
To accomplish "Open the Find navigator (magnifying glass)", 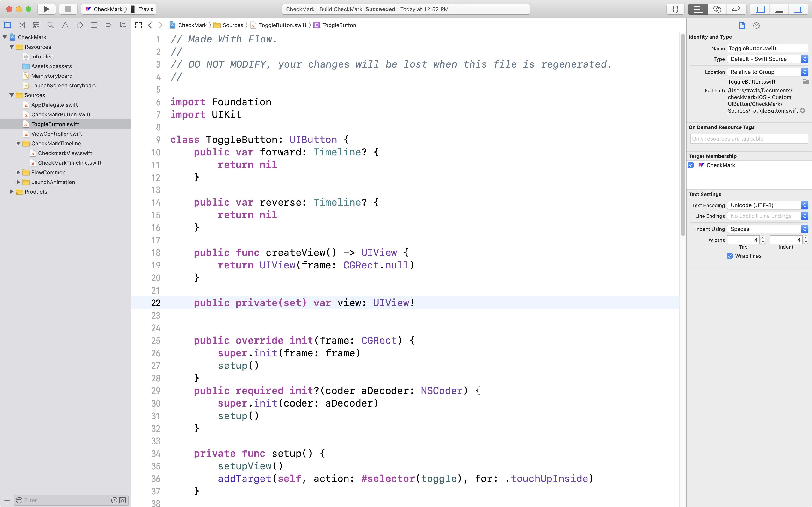I will pos(50,25).
